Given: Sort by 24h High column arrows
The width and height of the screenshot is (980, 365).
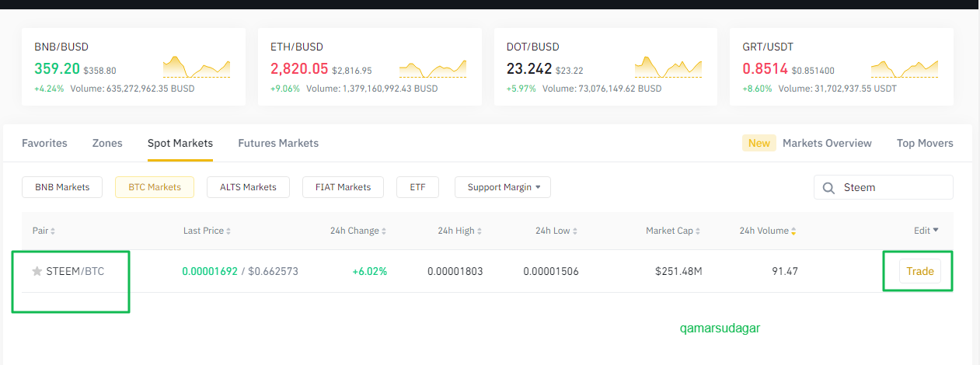Looking at the screenshot, I should [x=479, y=231].
